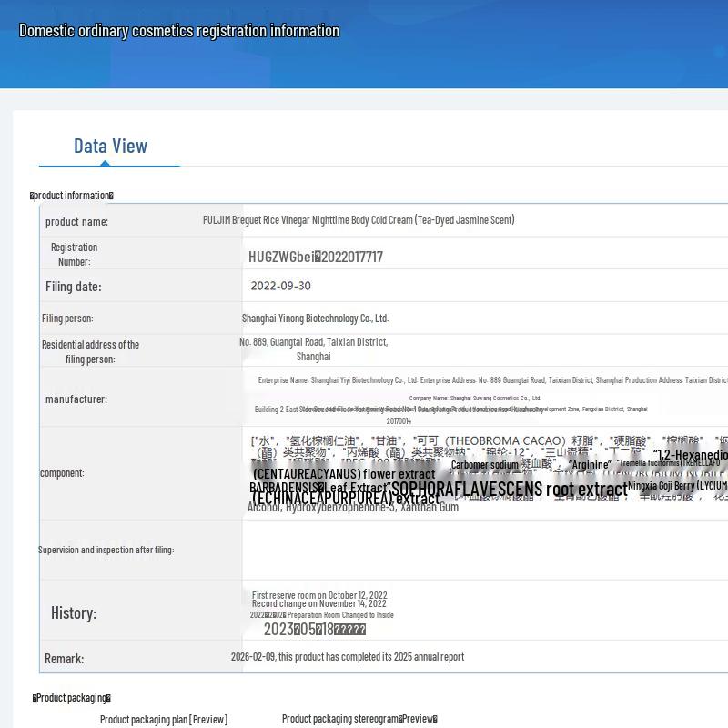Screen dimensions: 728x728
Task: Click the component row label
Action: point(62,473)
